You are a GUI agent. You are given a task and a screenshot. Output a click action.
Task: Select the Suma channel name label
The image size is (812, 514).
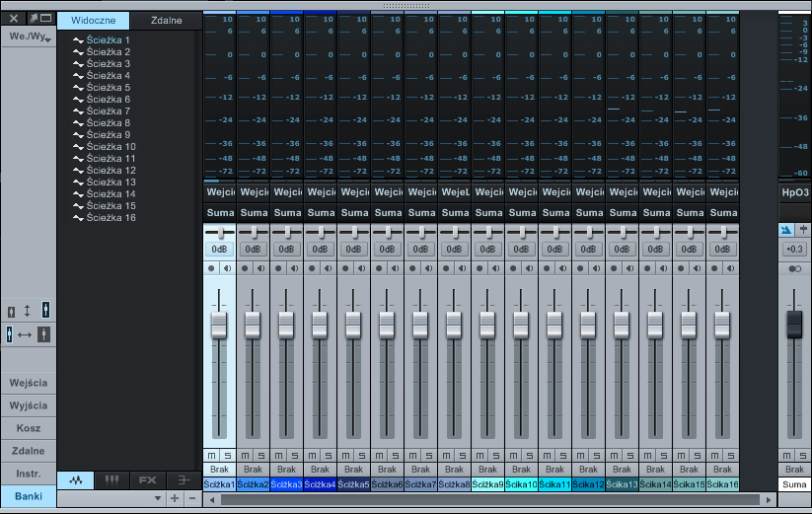tap(794, 484)
